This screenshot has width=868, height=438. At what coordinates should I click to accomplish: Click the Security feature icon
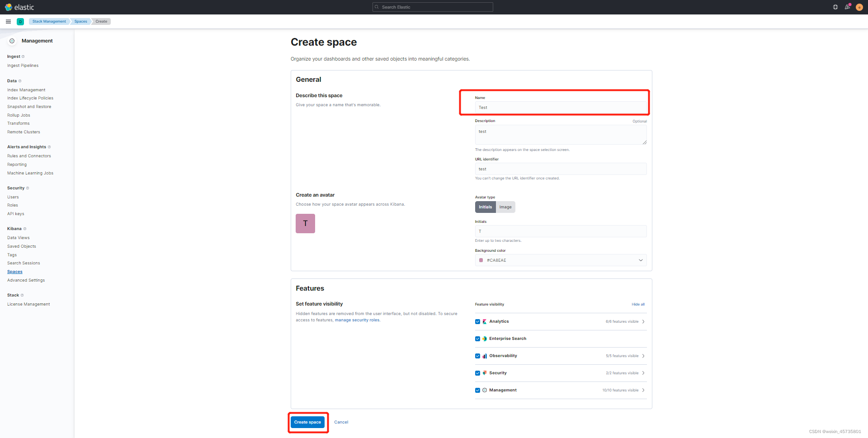pos(485,373)
